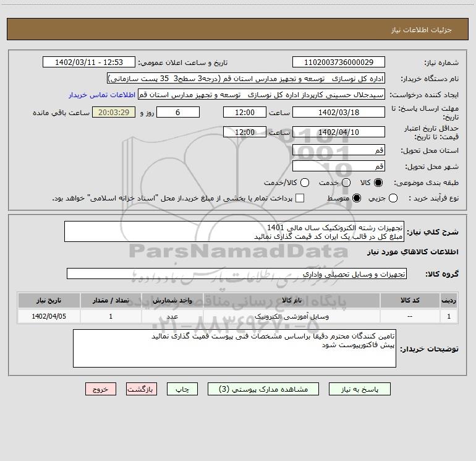This screenshot has width=476, height=461.
Task: Click the خروج exit button
Action: 101,389
